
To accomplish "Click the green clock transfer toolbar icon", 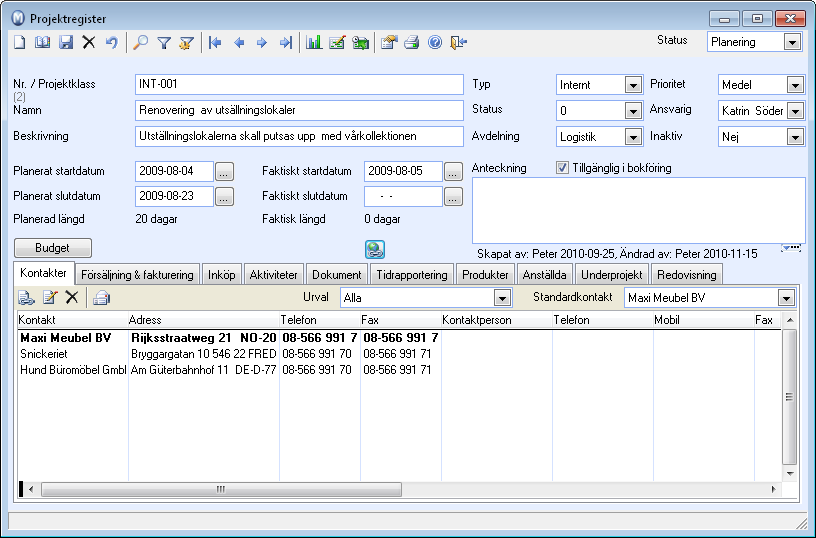I will (x=360, y=42).
